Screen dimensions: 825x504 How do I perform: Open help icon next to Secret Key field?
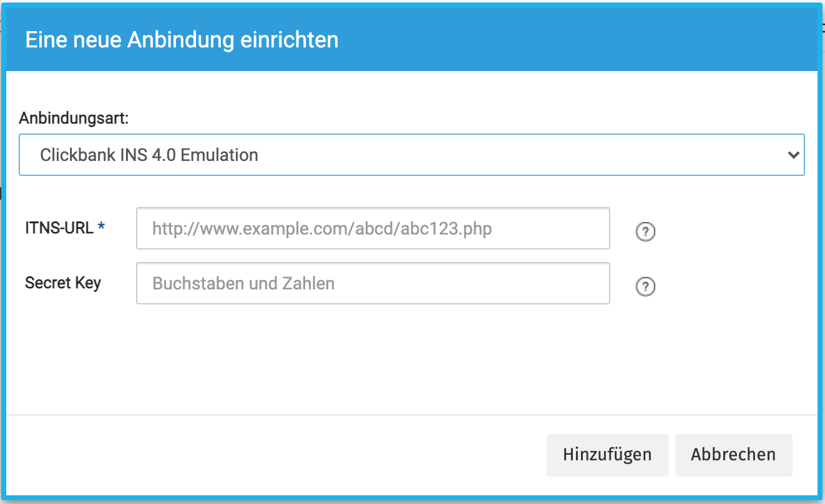pos(645,286)
